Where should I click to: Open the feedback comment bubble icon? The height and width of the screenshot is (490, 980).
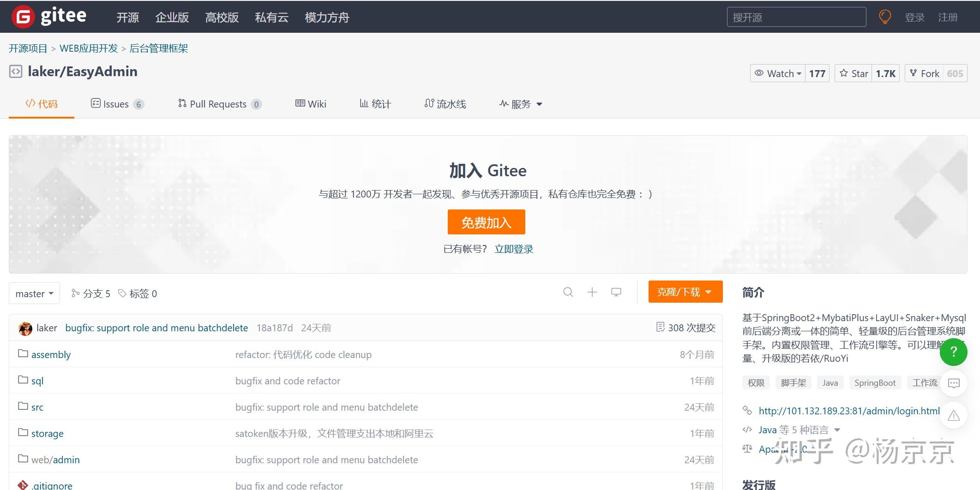pyautogui.click(x=953, y=383)
